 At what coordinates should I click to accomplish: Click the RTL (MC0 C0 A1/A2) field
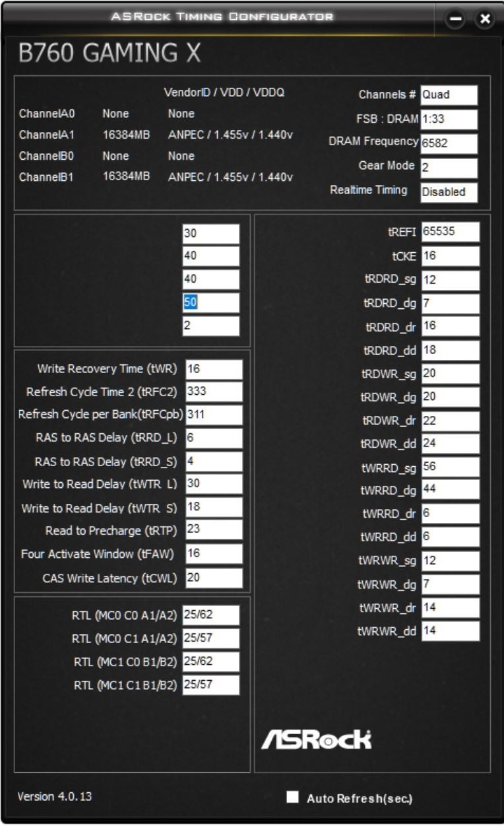(211, 615)
